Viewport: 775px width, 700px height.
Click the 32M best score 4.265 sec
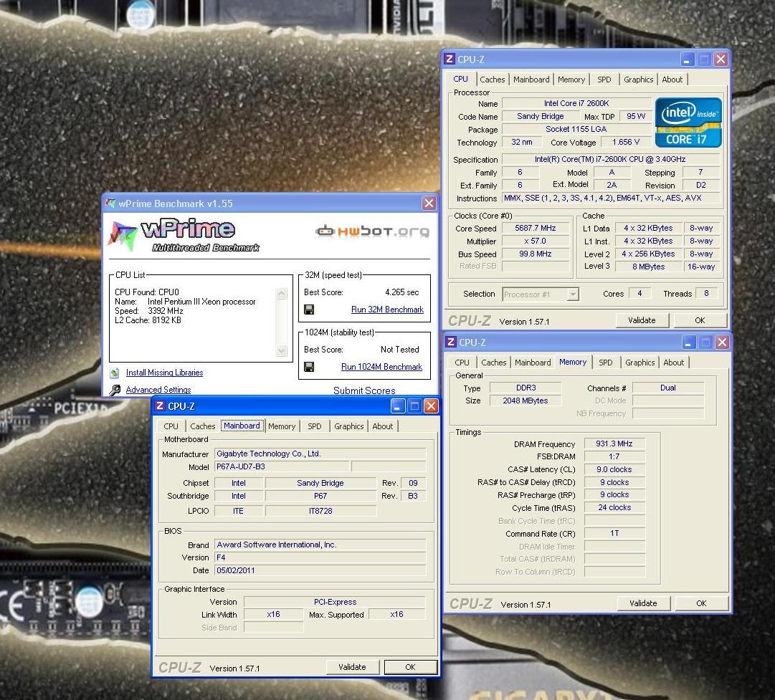pos(401,292)
